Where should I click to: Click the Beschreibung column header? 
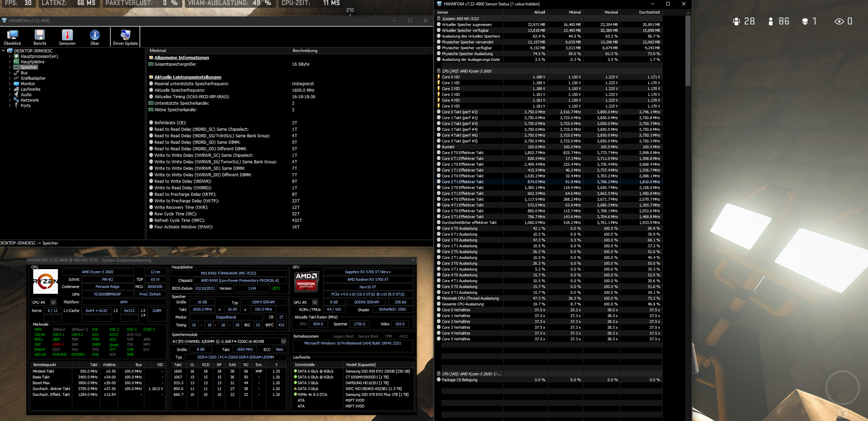point(305,51)
